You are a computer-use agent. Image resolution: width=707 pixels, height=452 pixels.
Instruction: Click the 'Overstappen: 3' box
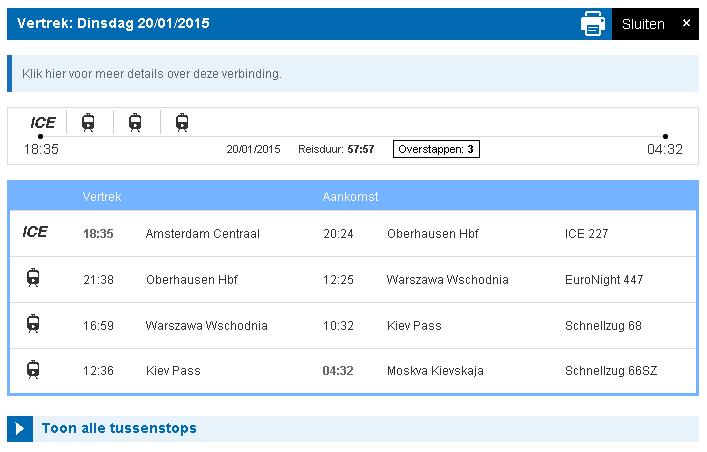[x=436, y=149]
